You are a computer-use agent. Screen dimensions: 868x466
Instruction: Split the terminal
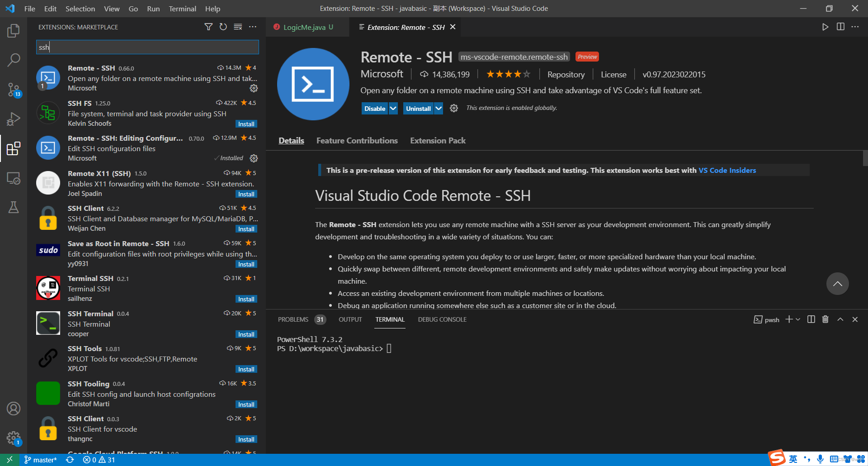[x=811, y=319]
